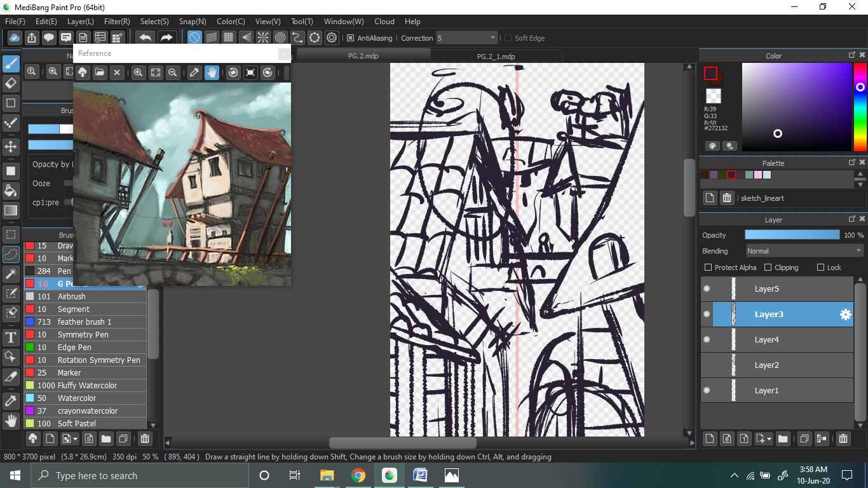Expand the Correction value dropdown
The image size is (868, 488).
tap(492, 38)
